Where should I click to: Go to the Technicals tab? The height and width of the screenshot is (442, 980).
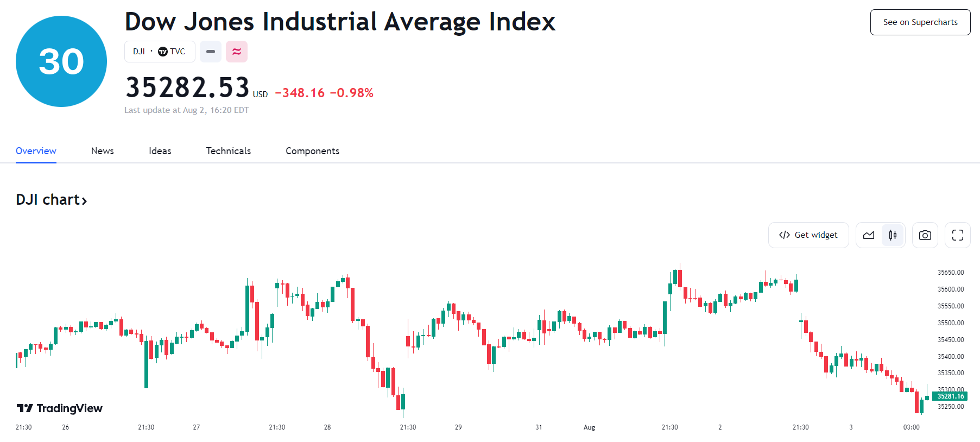[229, 151]
